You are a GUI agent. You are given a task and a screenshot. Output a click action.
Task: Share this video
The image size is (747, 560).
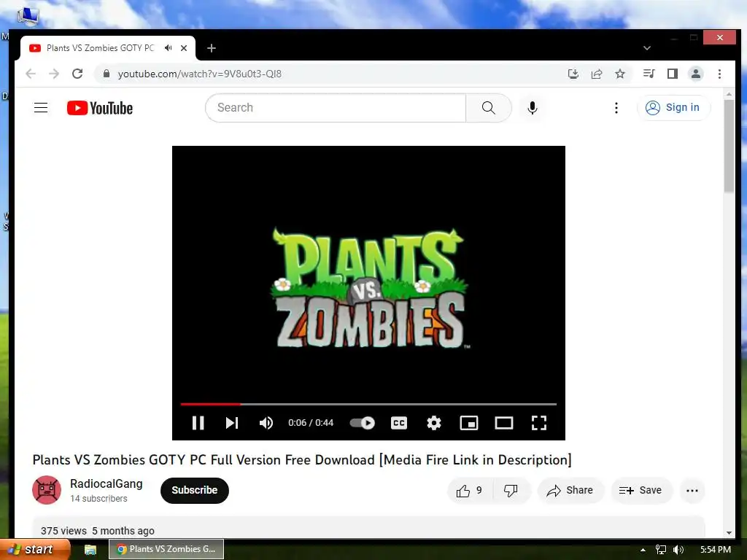(x=570, y=491)
